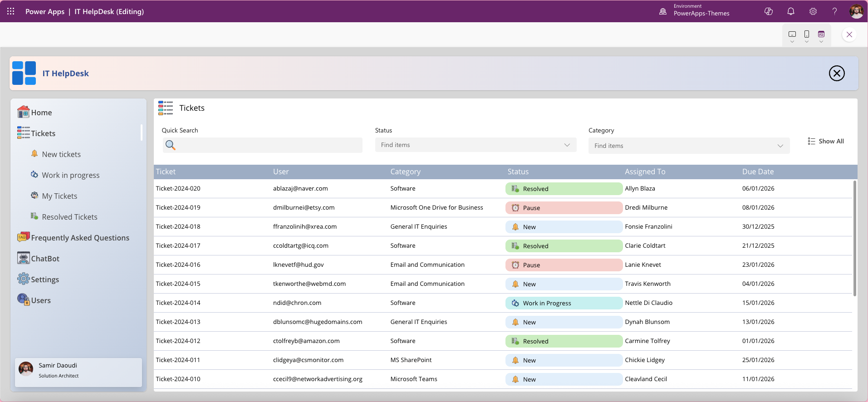Click the Show All button
Image resolution: width=868 pixels, height=402 pixels.
[826, 141]
